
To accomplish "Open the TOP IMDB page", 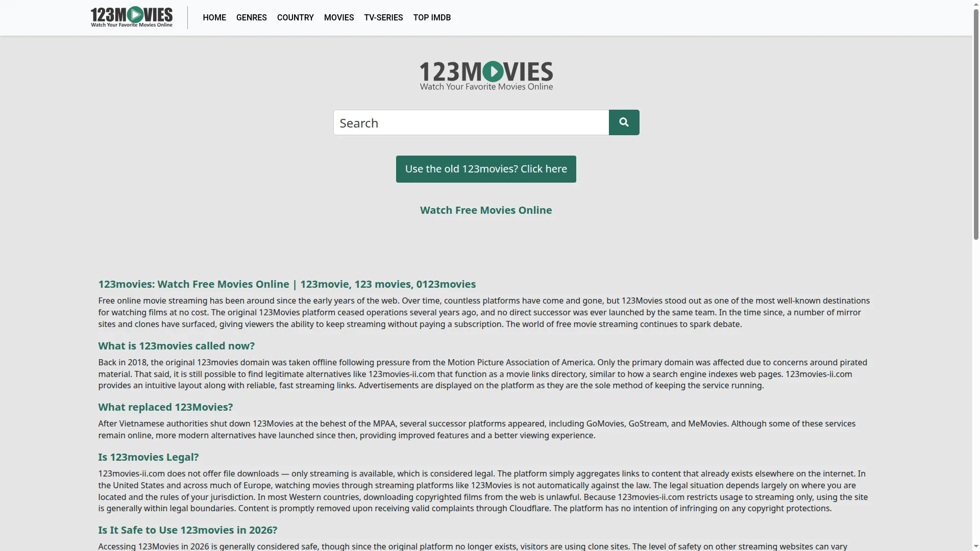I will [432, 17].
